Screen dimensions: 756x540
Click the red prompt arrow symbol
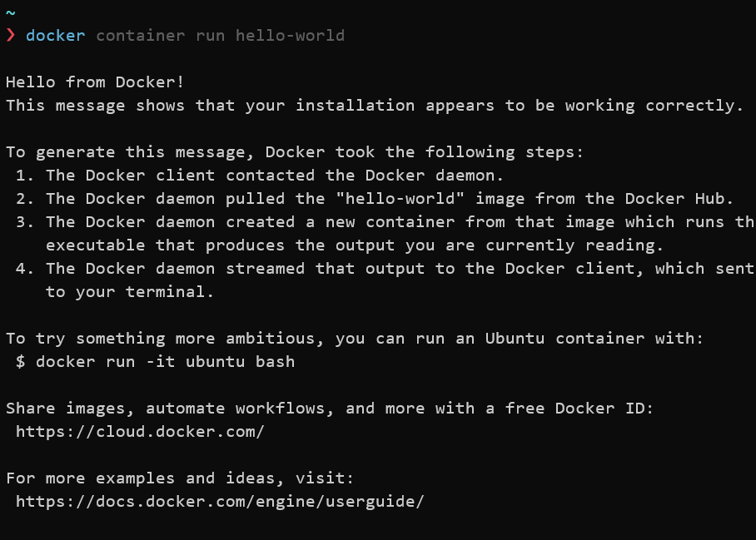point(11,35)
